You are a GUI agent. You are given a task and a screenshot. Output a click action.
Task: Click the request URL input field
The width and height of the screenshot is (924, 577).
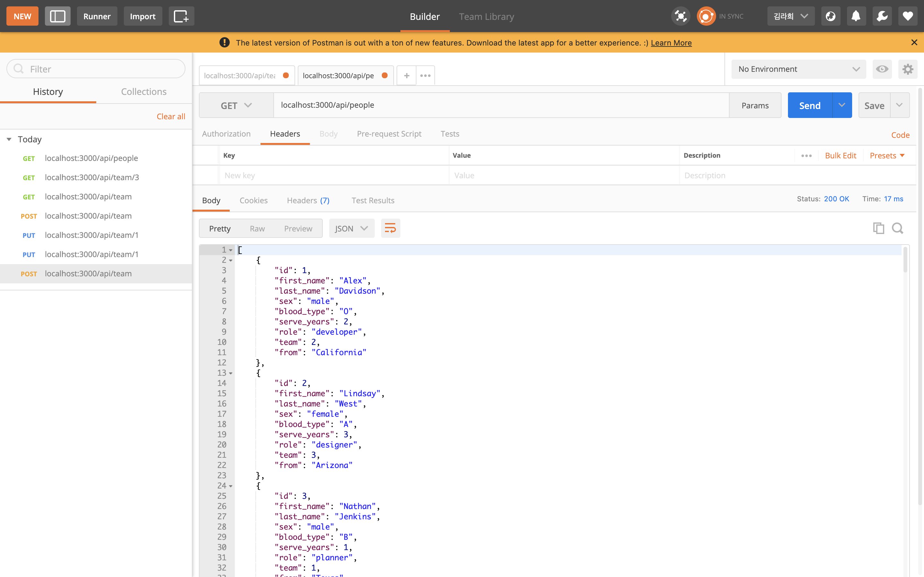(500, 105)
